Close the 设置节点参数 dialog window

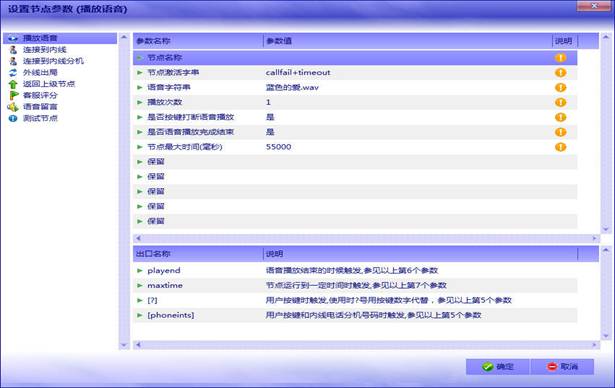coord(594,5)
